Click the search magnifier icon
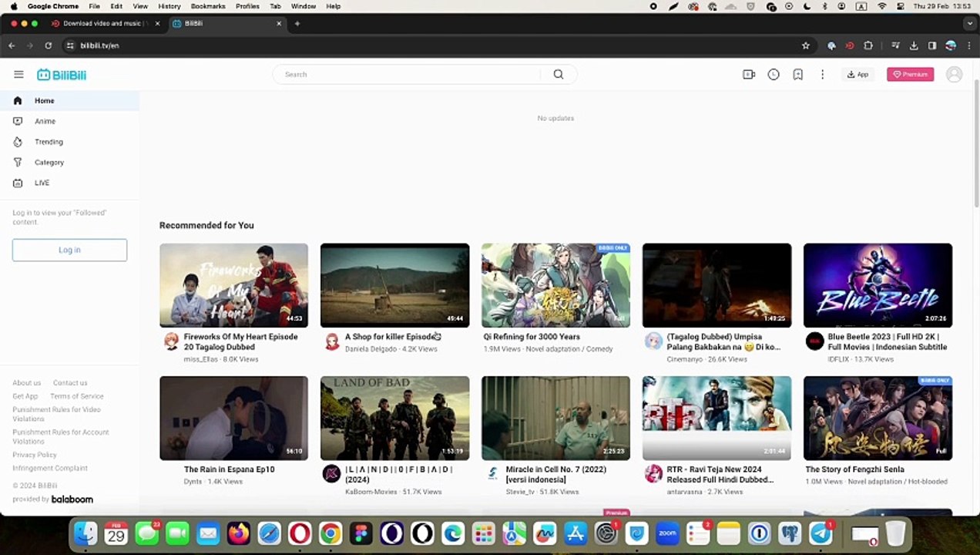Screen dimensions: 980x555 coord(559,75)
